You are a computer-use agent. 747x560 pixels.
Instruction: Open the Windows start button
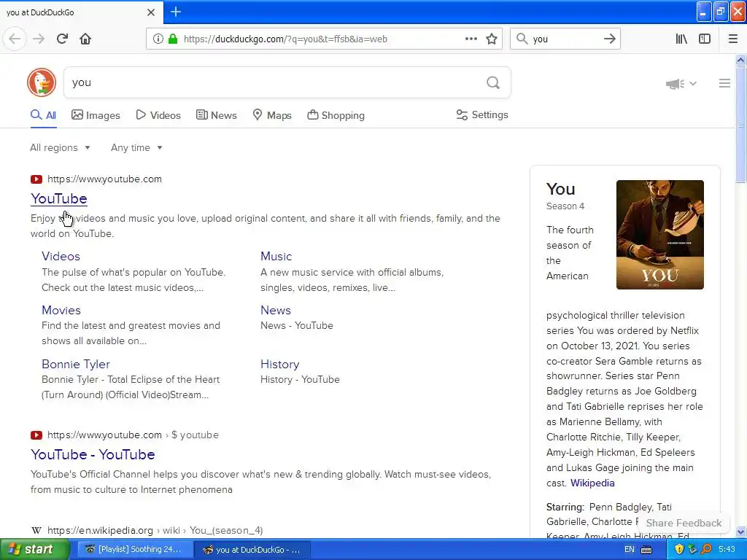pos(34,550)
